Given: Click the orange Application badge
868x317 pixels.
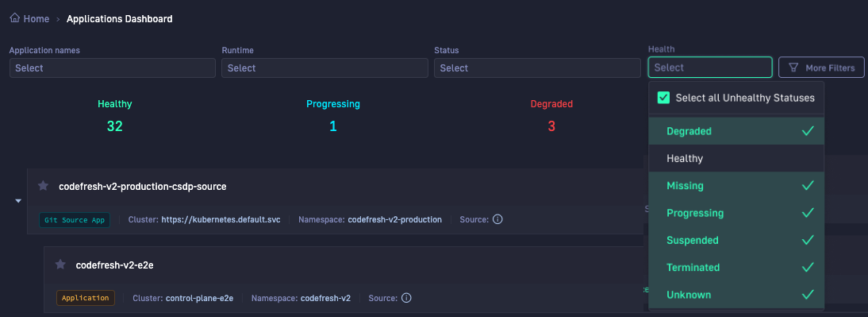Looking at the screenshot, I should click(x=85, y=298).
